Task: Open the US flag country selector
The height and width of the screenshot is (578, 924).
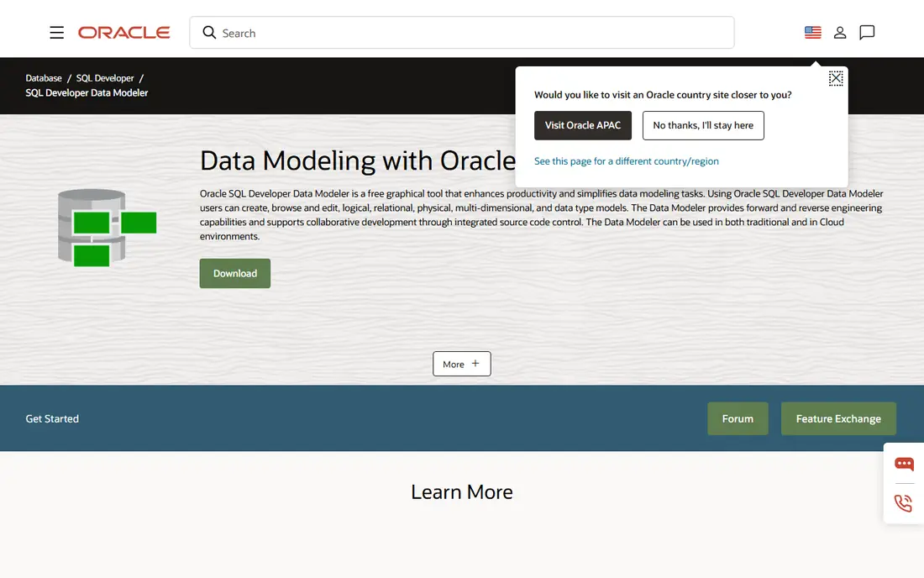Action: (x=812, y=33)
